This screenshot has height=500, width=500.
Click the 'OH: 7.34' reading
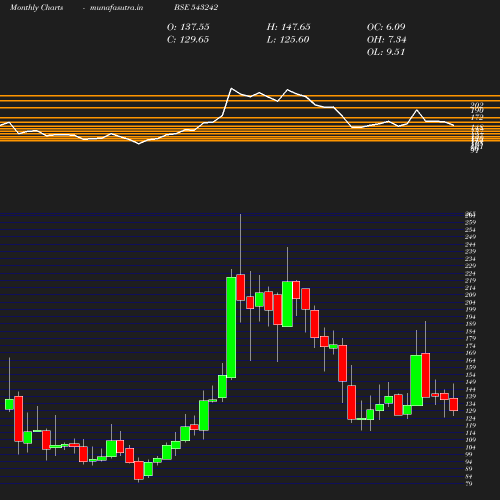[x=386, y=39]
